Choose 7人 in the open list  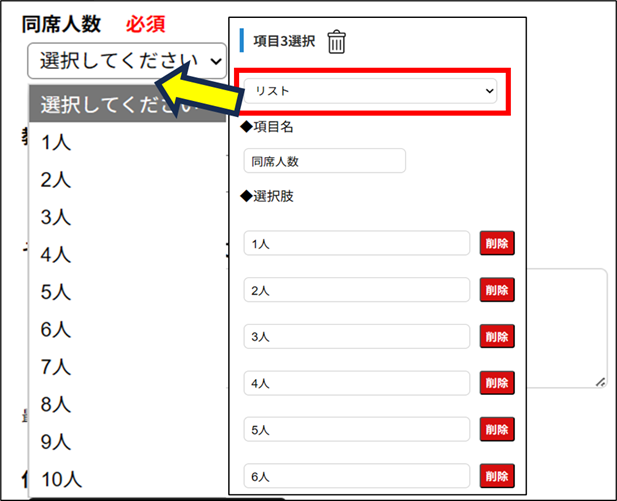[x=56, y=367]
